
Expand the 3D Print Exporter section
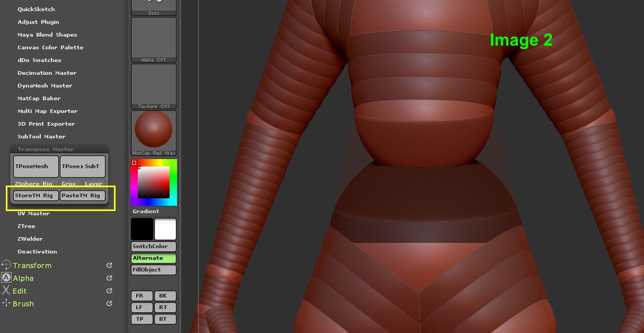pyautogui.click(x=46, y=124)
